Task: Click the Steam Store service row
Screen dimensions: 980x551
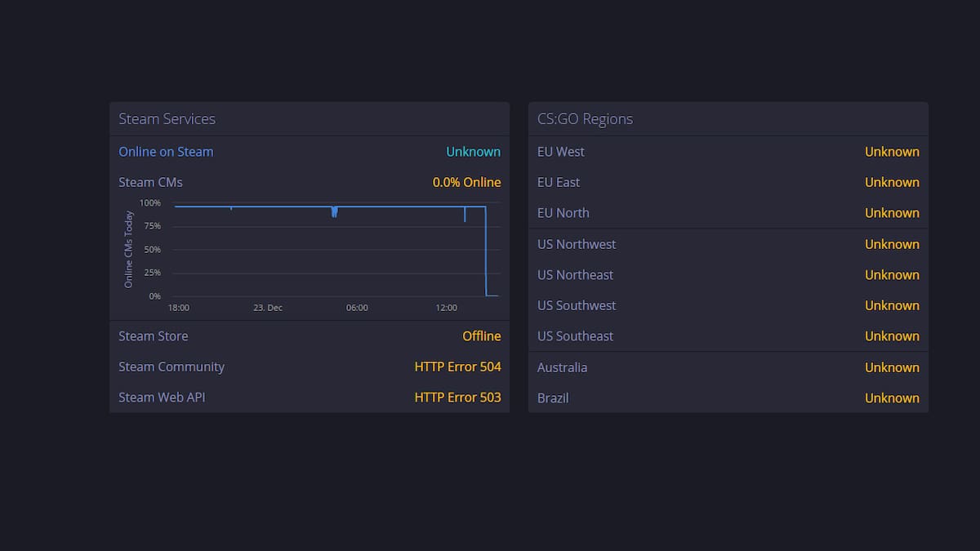Action: pyautogui.click(x=310, y=336)
